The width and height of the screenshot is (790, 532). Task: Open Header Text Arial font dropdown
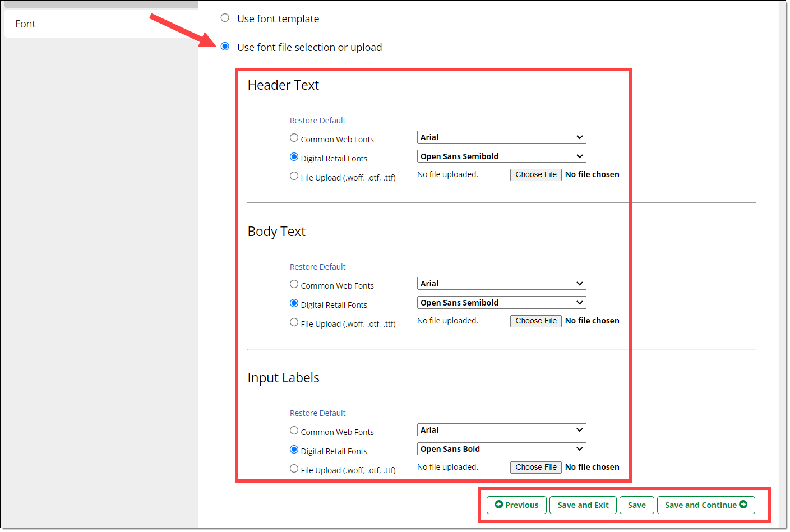pyautogui.click(x=501, y=137)
